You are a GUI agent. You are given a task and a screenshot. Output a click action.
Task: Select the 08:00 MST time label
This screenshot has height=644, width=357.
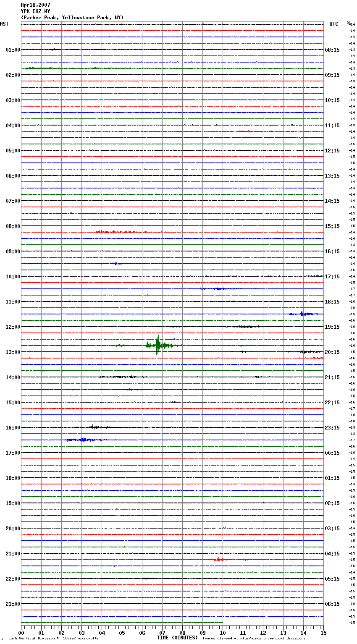(13, 226)
